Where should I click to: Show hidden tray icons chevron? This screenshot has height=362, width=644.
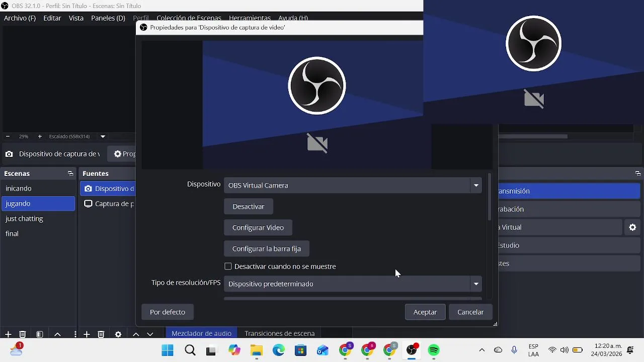pos(481,350)
